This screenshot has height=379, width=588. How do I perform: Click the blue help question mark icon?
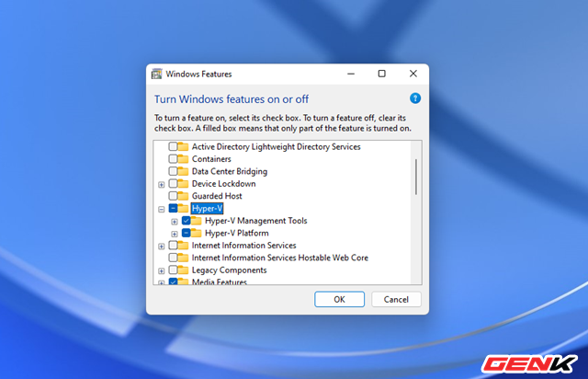(415, 98)
